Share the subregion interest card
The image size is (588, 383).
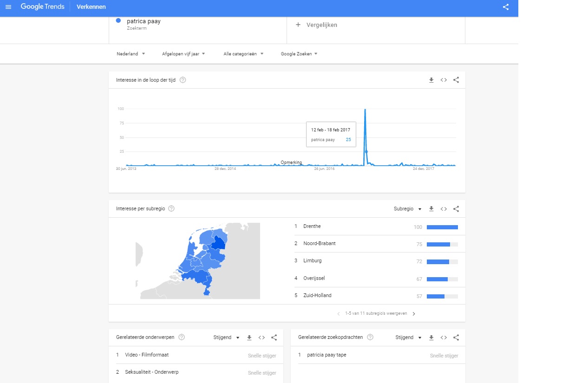point(456,209)
